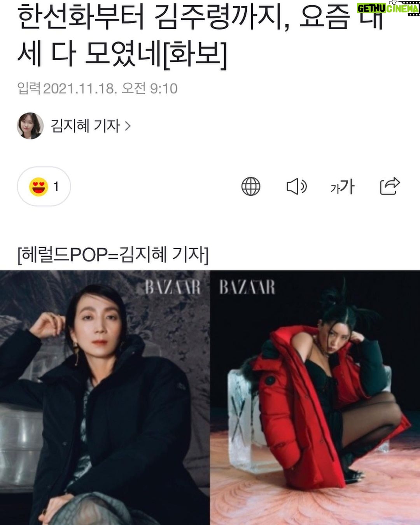Click the date 입력 2021.11.18. 오전 9:10

tap(97, 89)
